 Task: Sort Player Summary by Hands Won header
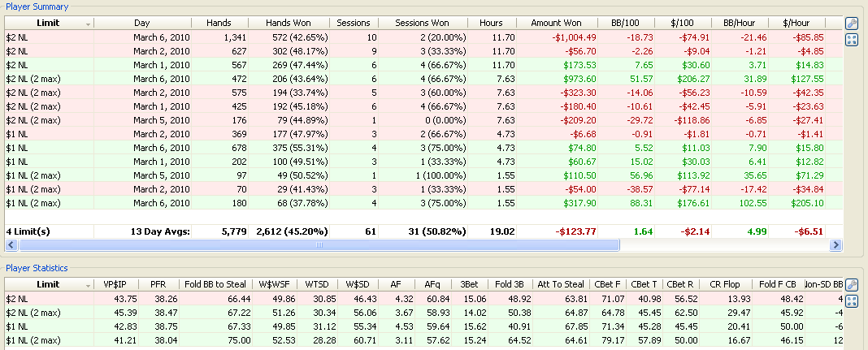(x=288, y=24)
